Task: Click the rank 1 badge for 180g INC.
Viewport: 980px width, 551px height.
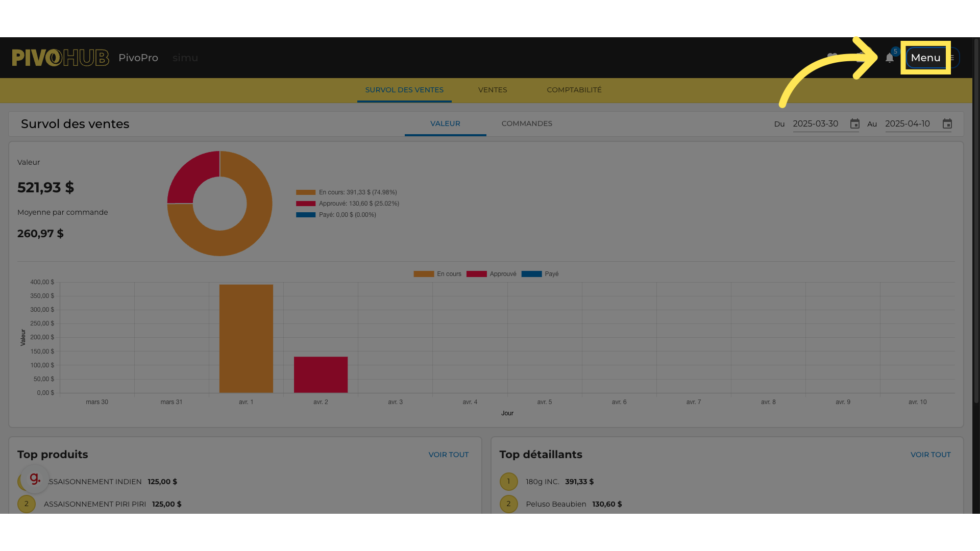Action: (x=508, y=482)
